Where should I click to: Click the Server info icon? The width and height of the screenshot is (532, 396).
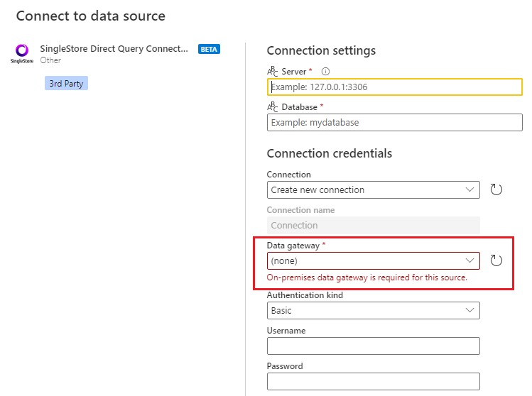[325, 72]
